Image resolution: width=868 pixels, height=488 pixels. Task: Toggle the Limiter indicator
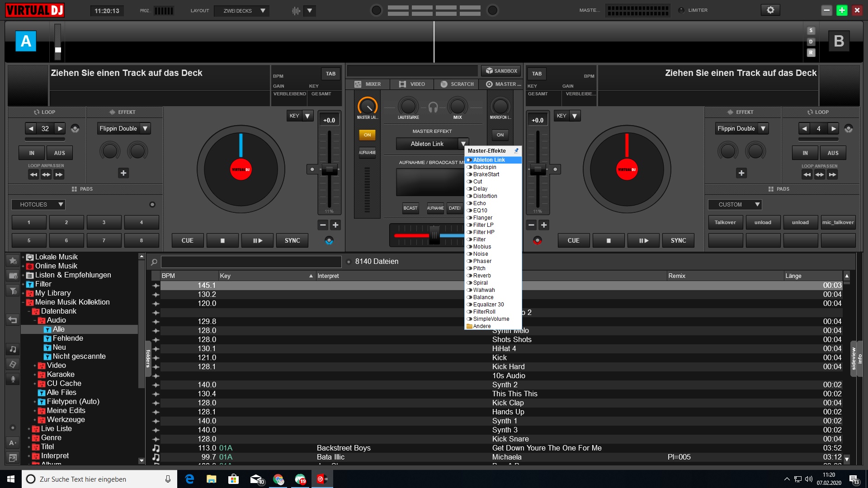[681, 10]
